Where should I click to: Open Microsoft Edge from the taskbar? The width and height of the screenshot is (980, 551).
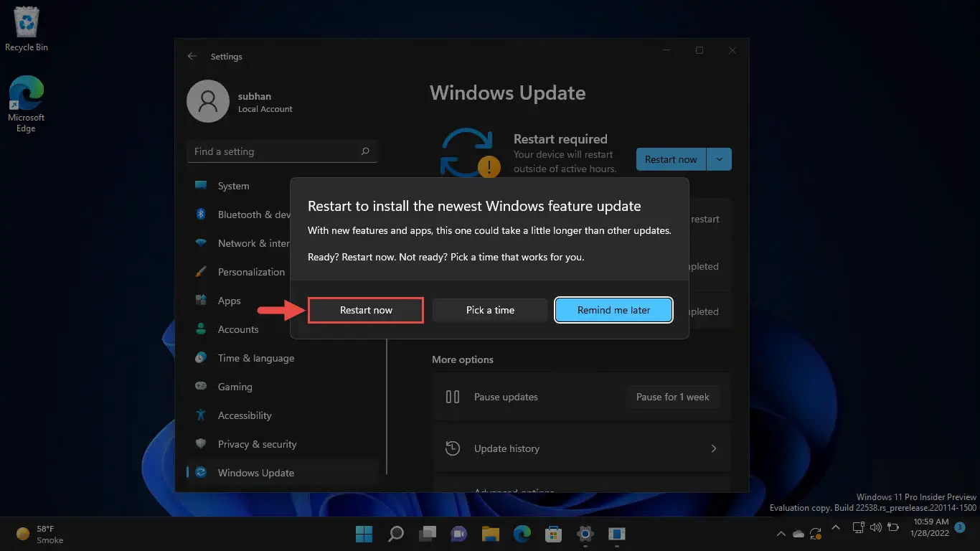click(x=522, y=534)
